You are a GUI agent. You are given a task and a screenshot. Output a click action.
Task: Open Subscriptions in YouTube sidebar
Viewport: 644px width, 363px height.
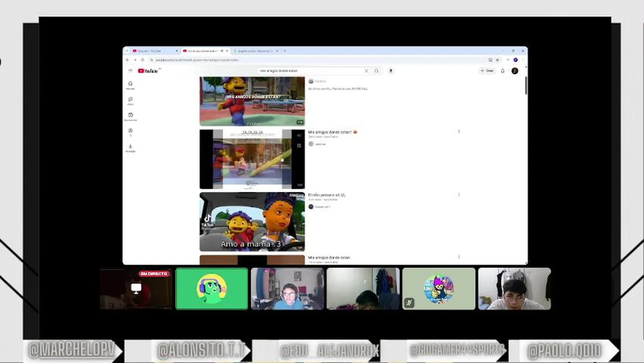(x=131, y=116)
